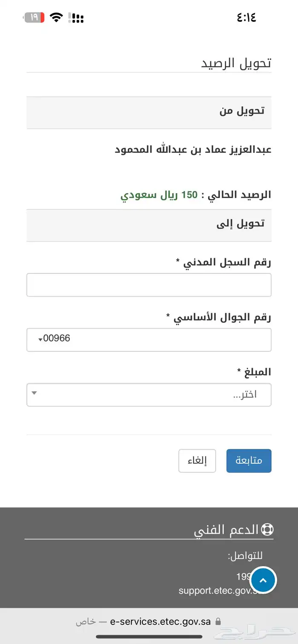298x644 pixels.
Task: Click the mobile number field after 00966
Action: [x=170, y=339]
